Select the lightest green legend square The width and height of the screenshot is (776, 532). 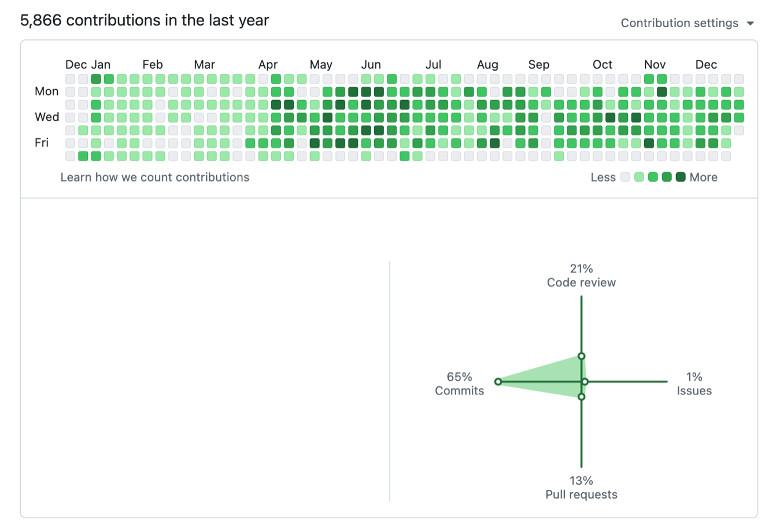(x=638, y=177)
